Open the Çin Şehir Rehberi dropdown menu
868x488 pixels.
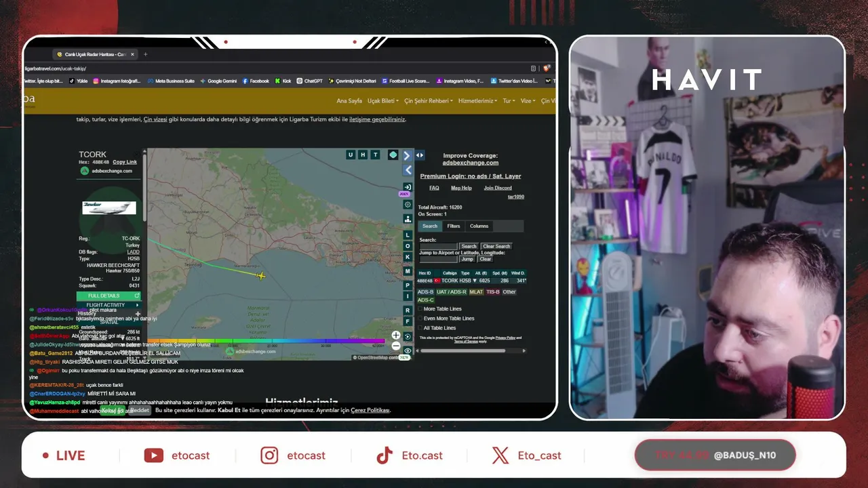click(429, 101)
